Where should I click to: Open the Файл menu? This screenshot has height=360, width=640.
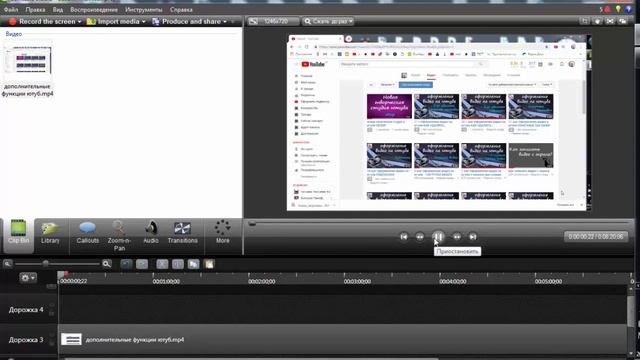[x=11, y=9]
